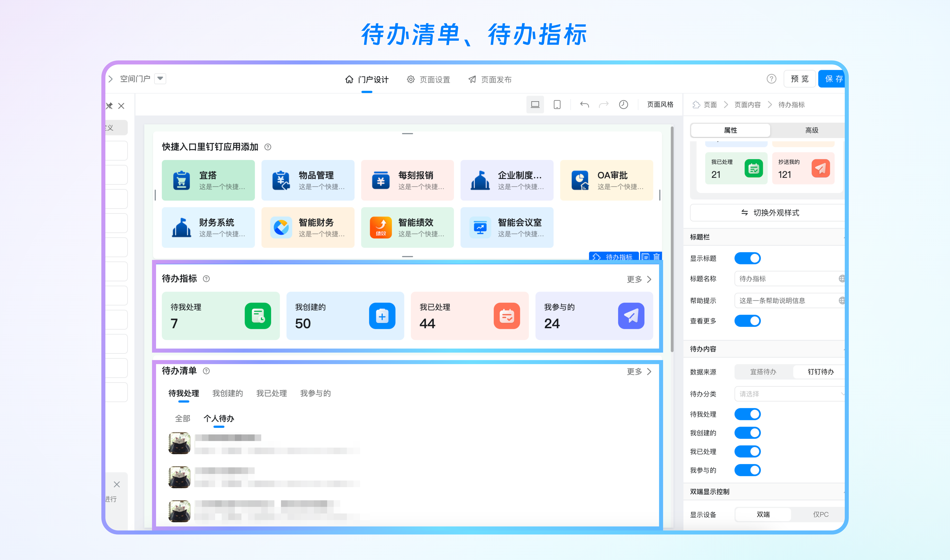Click the 我已处理 orange calendar icon
The height and width of the screenshot is (560, 950).
coord(507,316)
